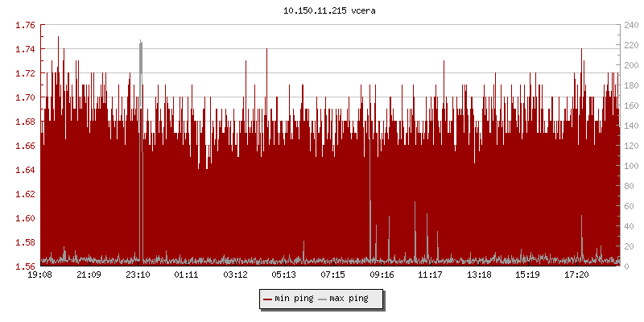Image resolution: width=644 pixels, height=322 pixels.
Task: Select the 05:13 time axis label
Action: (x=284, y=275)
